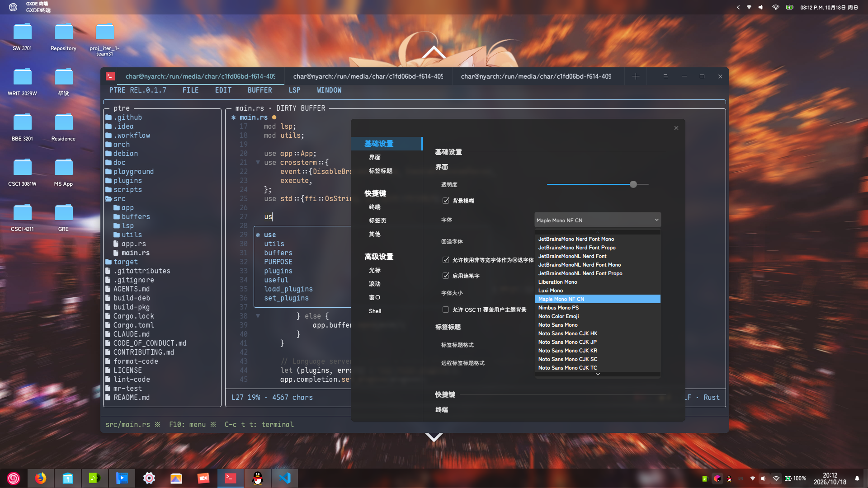This screenshot has width=868, height=488.
Task: Click the font list down arrow
Action: point(598,374)
